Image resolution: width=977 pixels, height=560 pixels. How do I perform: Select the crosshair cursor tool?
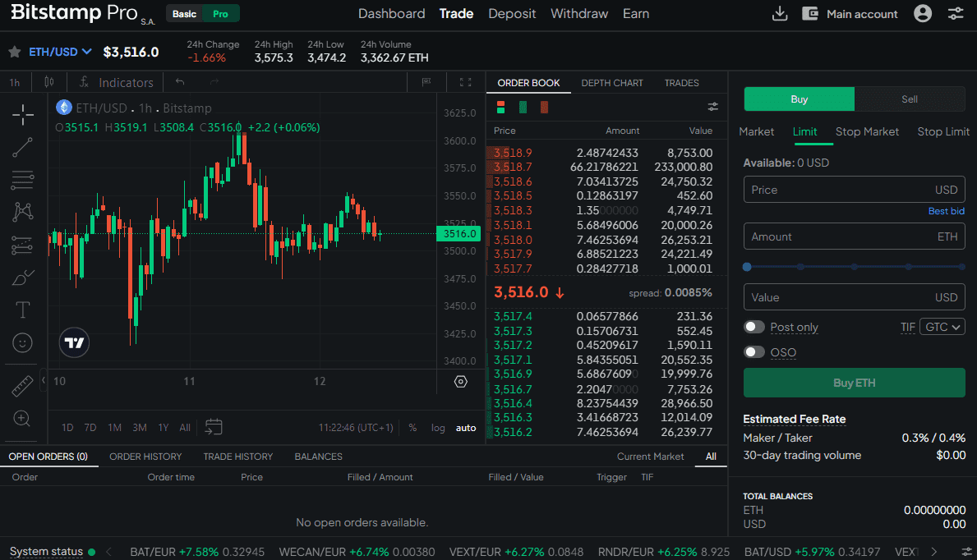click(x=22, y=115)
